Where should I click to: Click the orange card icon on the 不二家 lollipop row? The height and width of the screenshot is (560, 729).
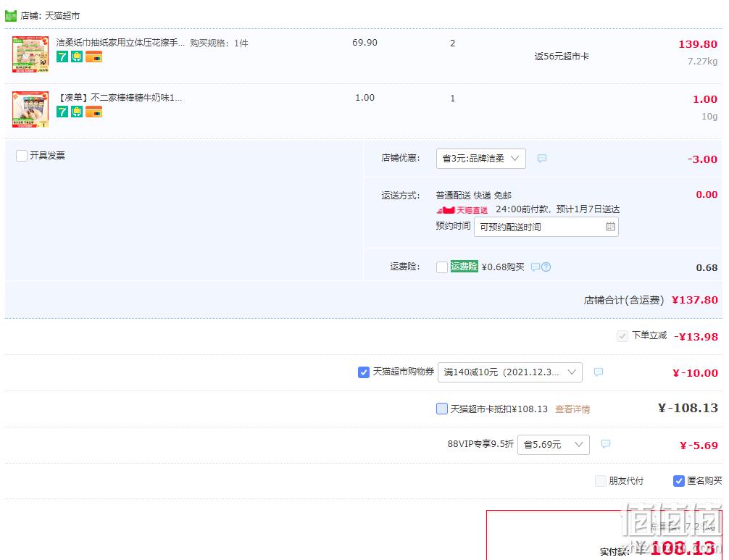coord(93,112)
